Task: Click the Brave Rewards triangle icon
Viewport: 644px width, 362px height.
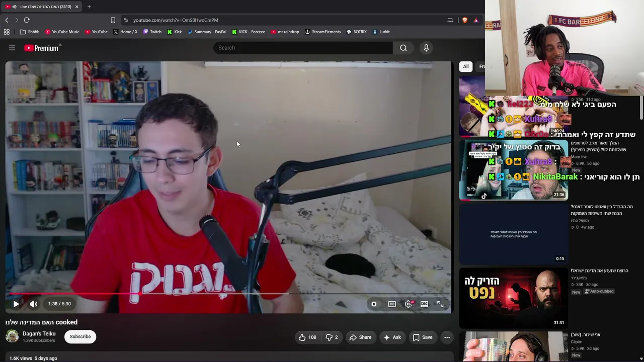Action: pos(475,20)
